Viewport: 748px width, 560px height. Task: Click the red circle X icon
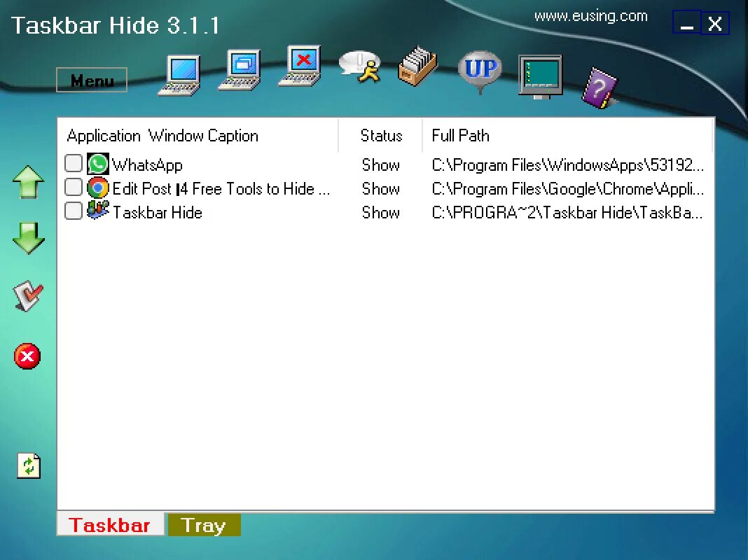coord(27,356)
